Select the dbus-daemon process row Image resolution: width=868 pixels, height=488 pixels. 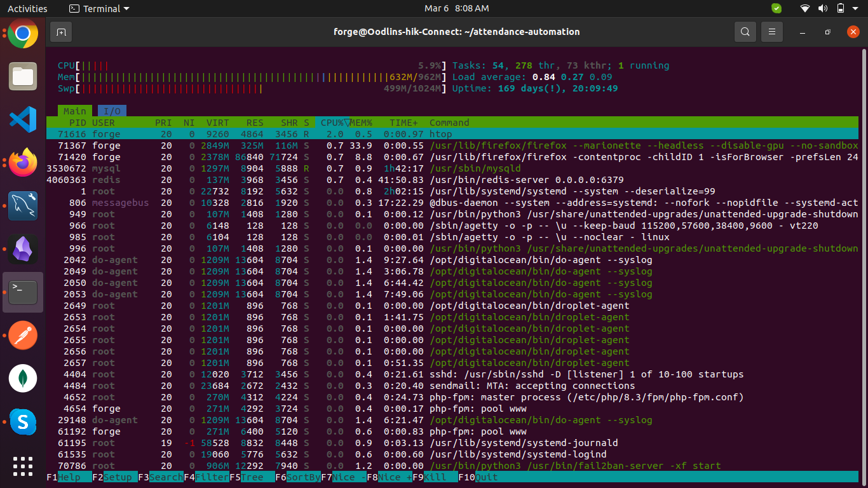(x=452, y=203)
